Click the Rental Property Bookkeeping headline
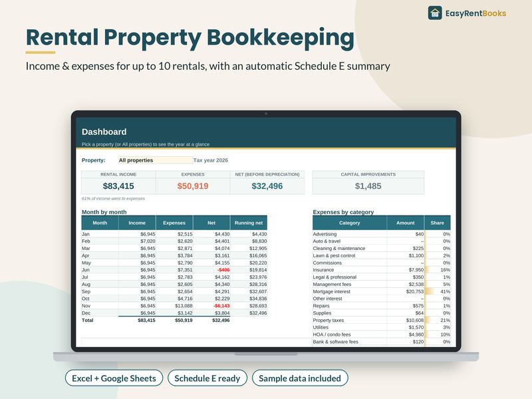 (x=190, y=37)
